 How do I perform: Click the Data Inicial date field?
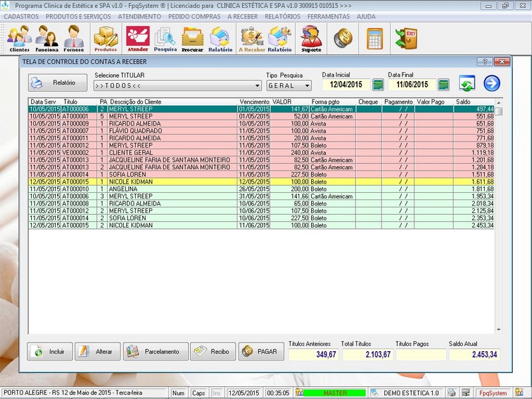(x=346, y=85)
